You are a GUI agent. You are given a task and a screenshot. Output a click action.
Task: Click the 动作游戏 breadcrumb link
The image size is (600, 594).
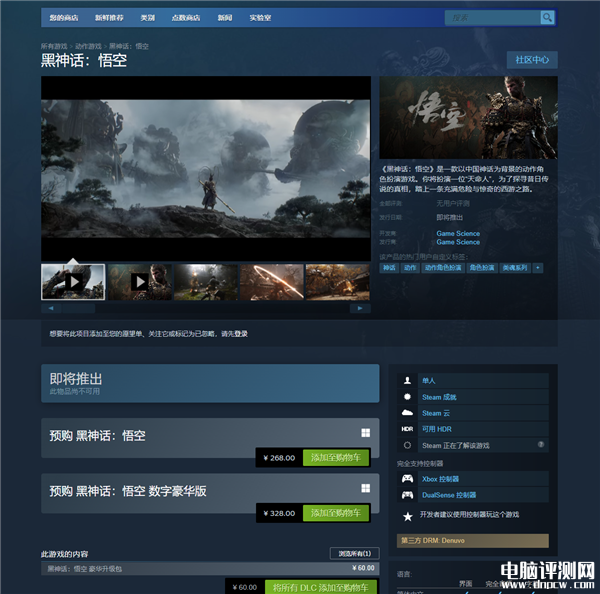pyautogui.click(x=88, y=46)
